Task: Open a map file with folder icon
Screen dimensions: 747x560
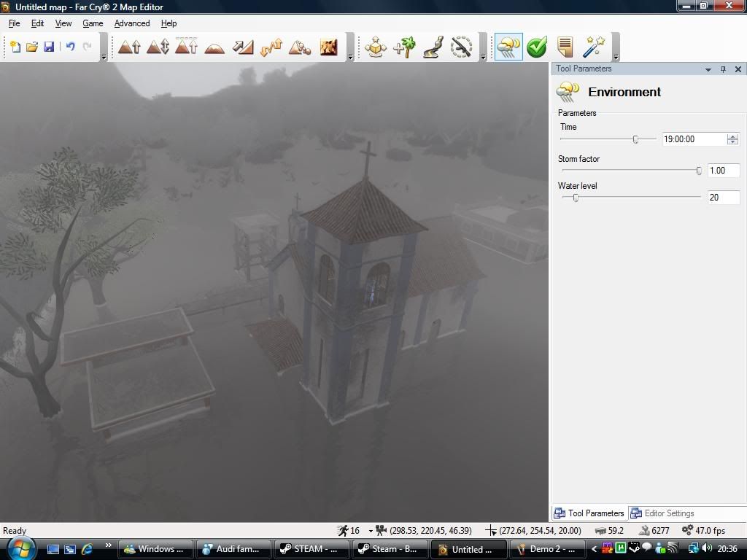Action: tap(32, 47)
